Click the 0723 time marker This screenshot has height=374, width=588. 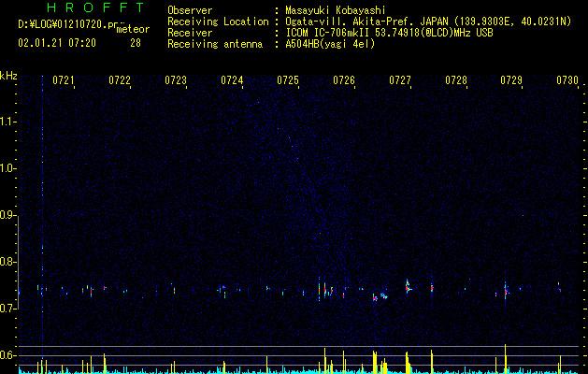click(x=176, y=80)
